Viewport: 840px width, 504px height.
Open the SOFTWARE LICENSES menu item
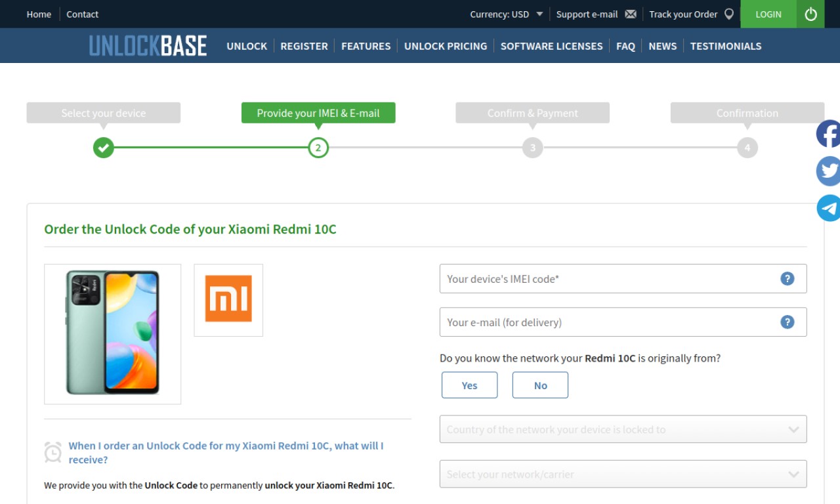[x=552, y=46]
